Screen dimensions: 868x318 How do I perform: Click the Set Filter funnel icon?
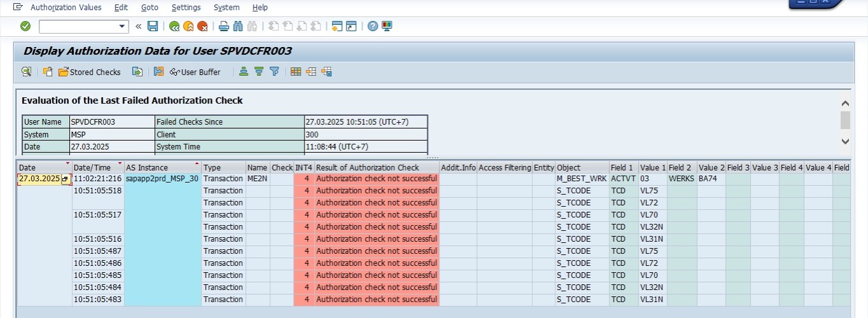pyautogui.click(x=274, y=72)
